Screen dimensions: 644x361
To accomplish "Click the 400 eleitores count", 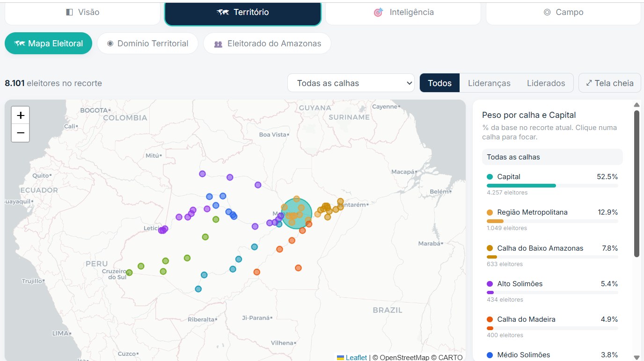I will point(505,335).
